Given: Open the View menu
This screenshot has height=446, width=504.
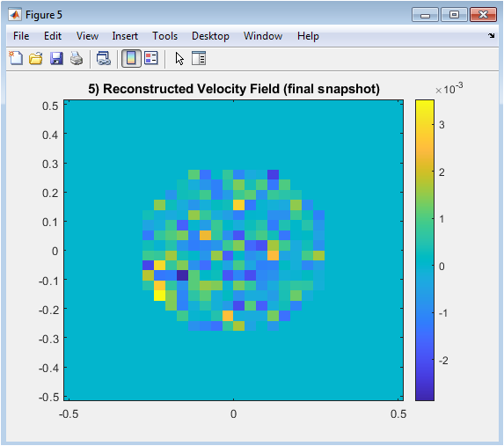Looking at the screenshot, I should pos(87,36).
